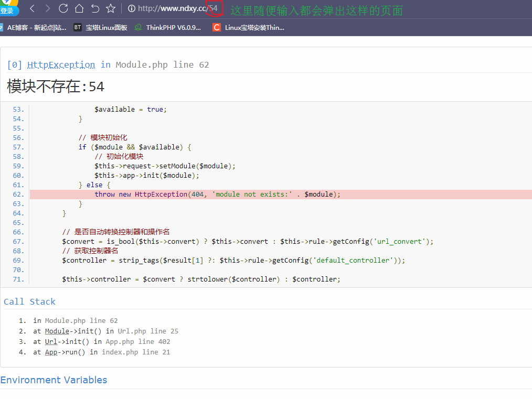The height and width of the screenshot is (399, 532).
Task: Click line 67 $convert assignment code
Action: (248, 241)
